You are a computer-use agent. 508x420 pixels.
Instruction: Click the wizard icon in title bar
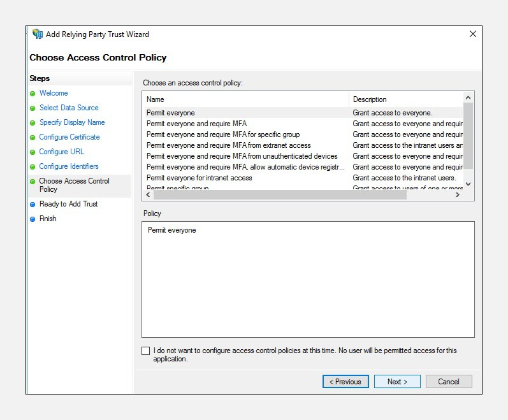point(38,34)
